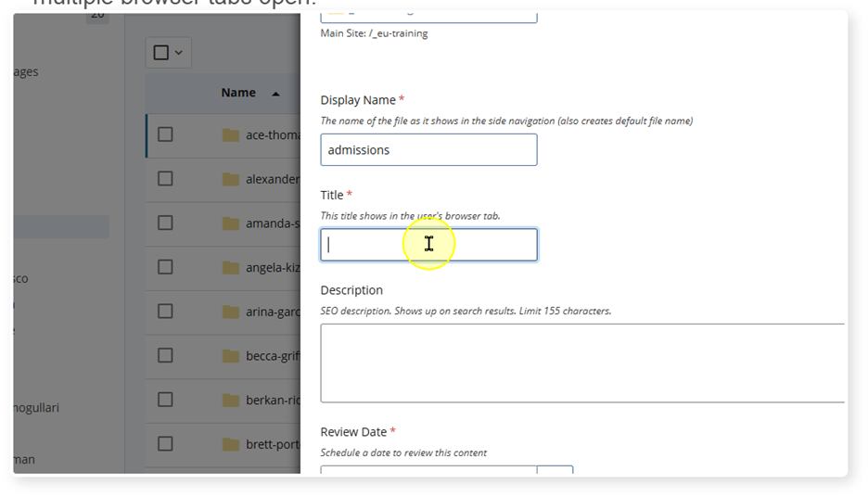Viewport: 868px width, 497px height.
Task: Open the amanda folder link
Action: [272, 223]
